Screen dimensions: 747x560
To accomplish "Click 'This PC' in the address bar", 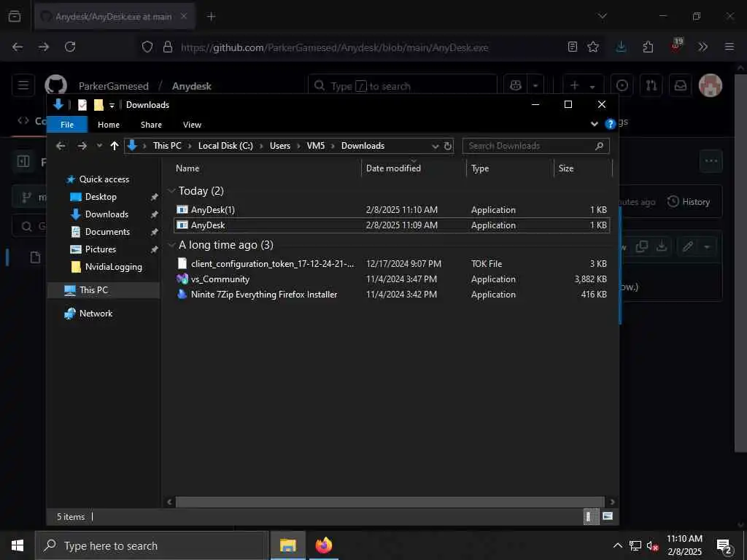I will [x=167, y=146].
